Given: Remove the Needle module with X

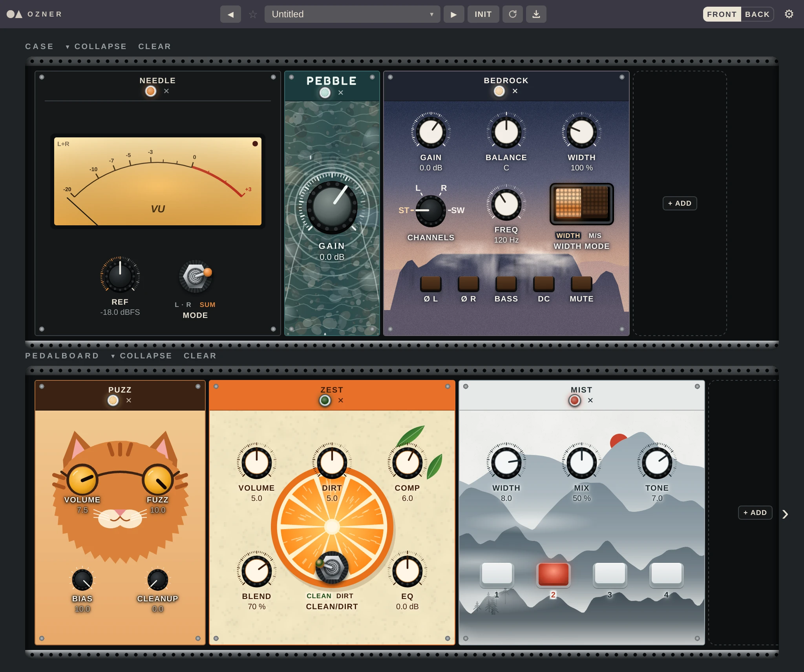Looking at the screenshot, I should coord(166,91).
